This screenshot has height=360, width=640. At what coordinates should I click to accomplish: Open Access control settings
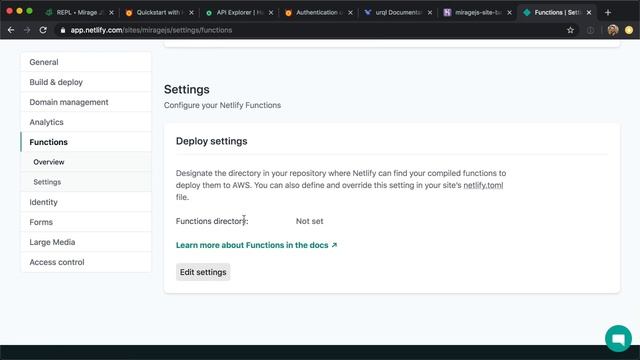pyautogui.click(x=86, y=262)
